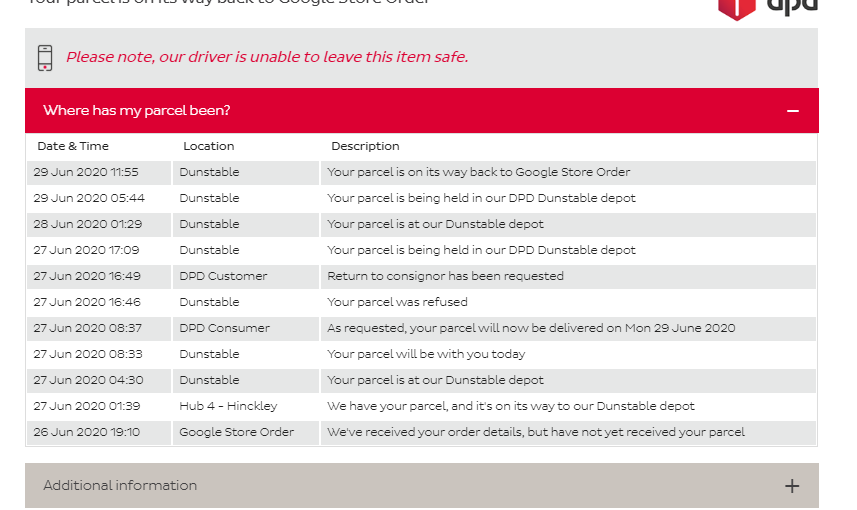Click the Description column header
Screen dimensions: 857x510
click(x=365, y=146)
